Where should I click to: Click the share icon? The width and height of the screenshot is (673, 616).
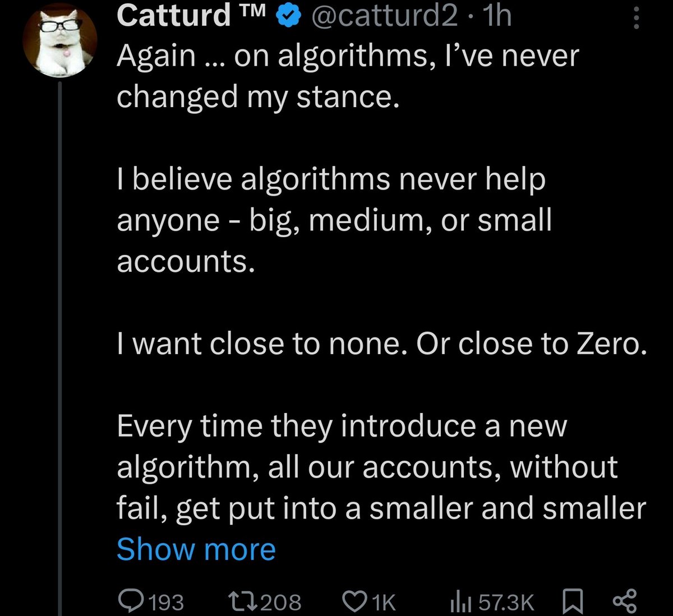(x=624, y=601)
